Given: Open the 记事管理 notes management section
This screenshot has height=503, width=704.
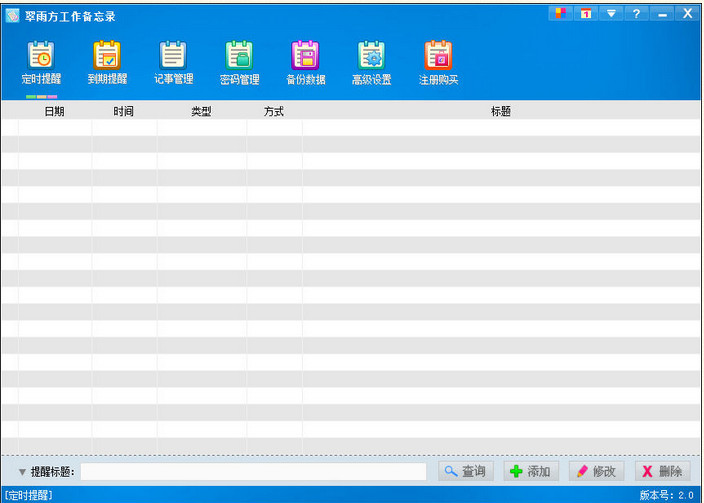Looking at the screenshot, I should click(x=173, y=63).
